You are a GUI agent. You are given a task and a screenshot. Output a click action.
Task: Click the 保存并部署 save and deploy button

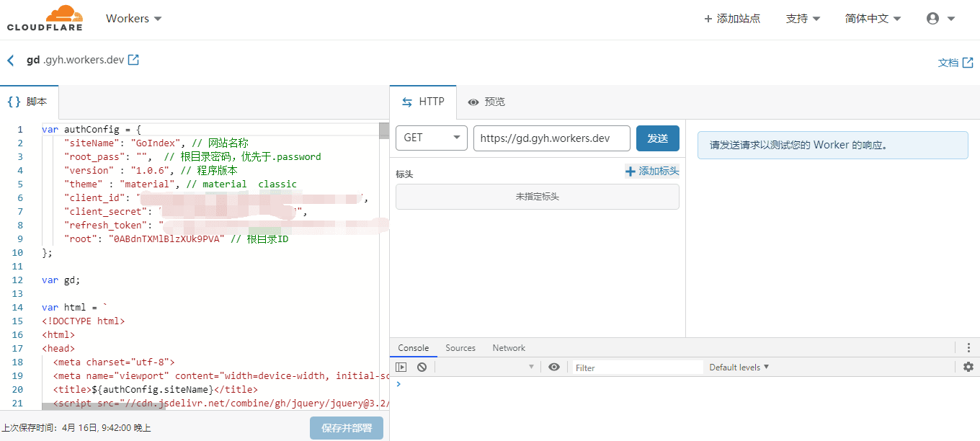(347, 428)
